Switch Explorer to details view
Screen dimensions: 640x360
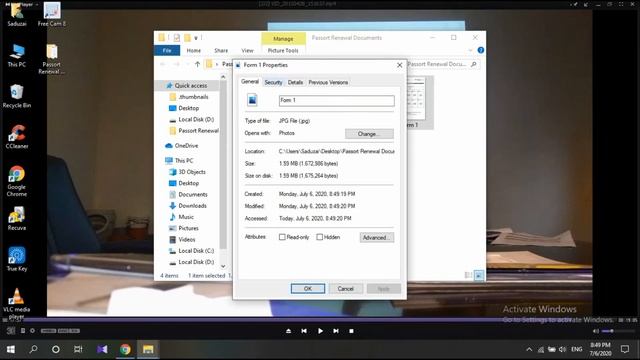pyautogui.click(x=469, y=276)
